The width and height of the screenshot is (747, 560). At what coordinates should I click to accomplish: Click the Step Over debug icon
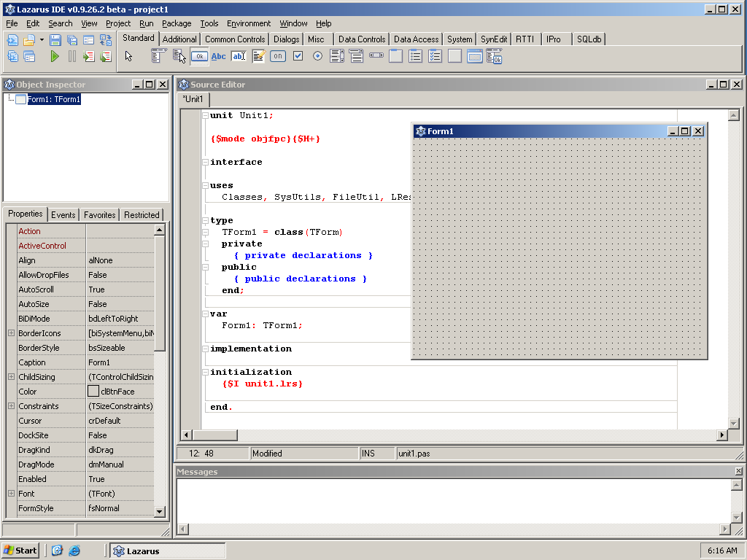pos(105,57)
